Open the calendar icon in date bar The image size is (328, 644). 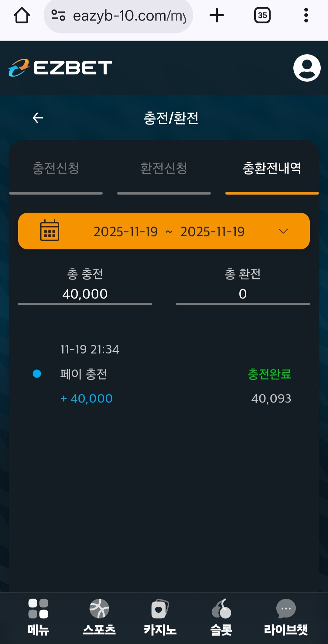[x=50, y=231]
